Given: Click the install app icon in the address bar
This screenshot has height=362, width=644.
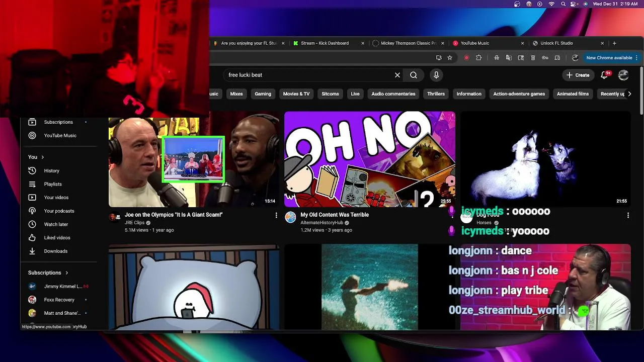Looking at the screenshot, I should tap(439, 58).
